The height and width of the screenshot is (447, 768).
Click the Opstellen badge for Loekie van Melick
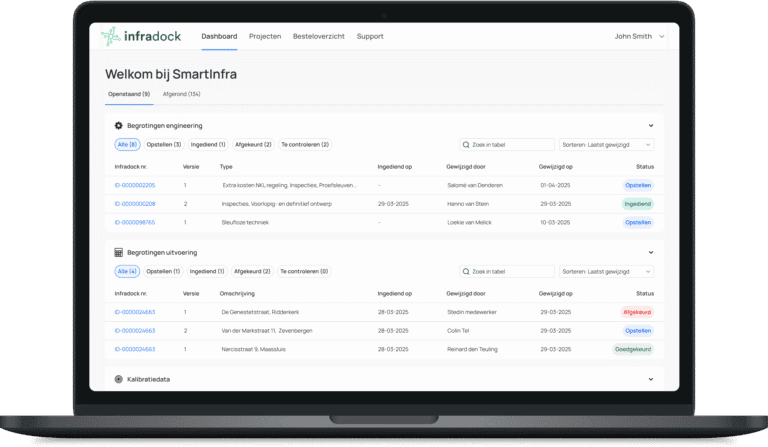click(638, 223)
